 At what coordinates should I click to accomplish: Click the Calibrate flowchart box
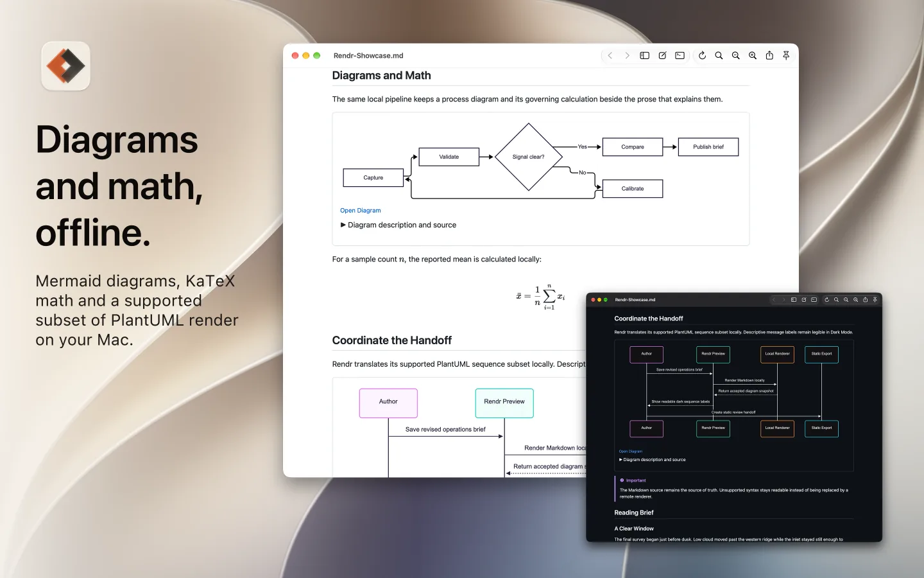(x=633, y=189)
